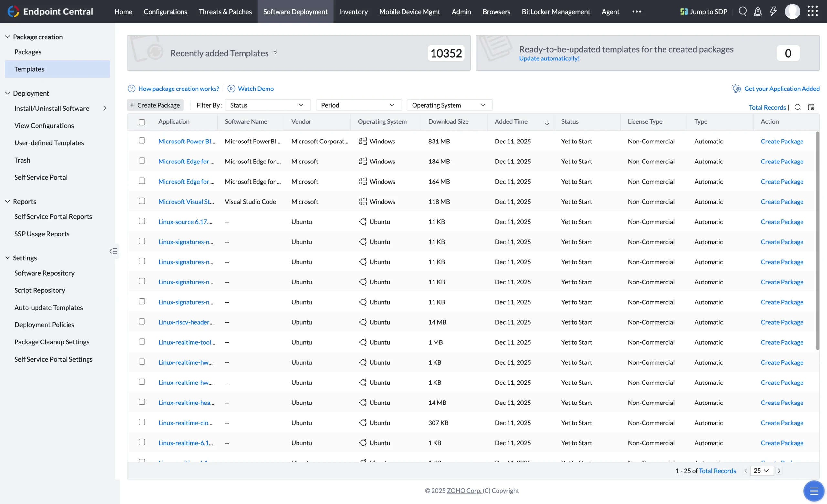
Task: Click the Recently added Templates count 10352
Action: [x=446, y=53]
